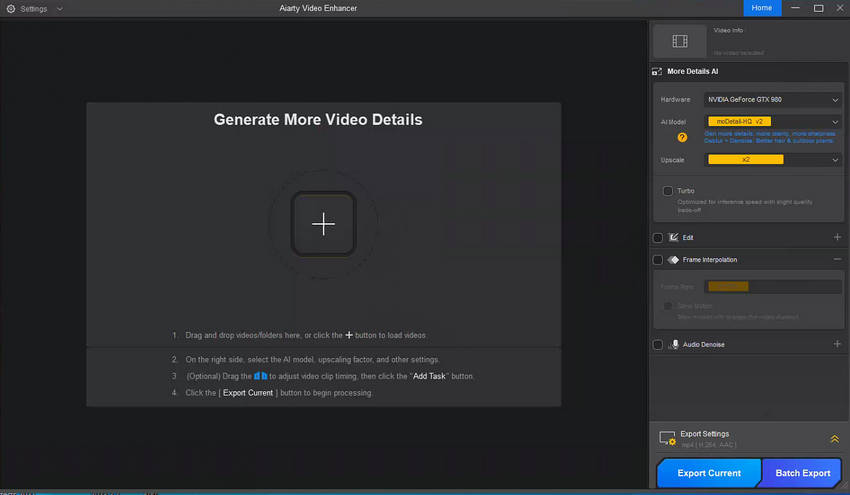850x495 pixels.
Task: Open the Upscale x2 dropdown
Action: pos(773,159)
